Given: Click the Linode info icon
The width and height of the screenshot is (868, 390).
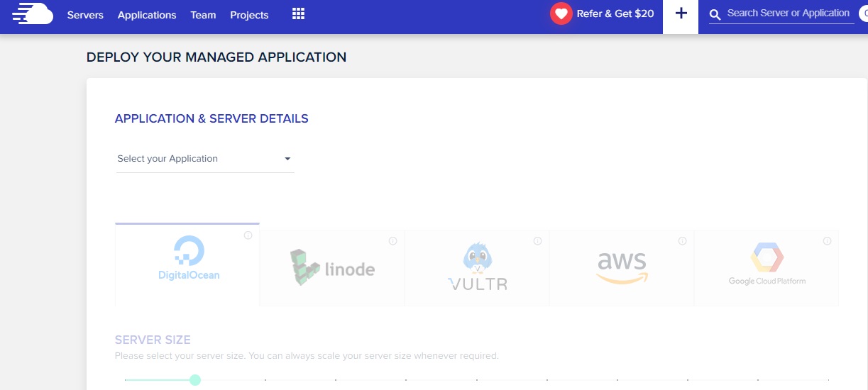Looking at the screenshot, I should coord(392,241).
